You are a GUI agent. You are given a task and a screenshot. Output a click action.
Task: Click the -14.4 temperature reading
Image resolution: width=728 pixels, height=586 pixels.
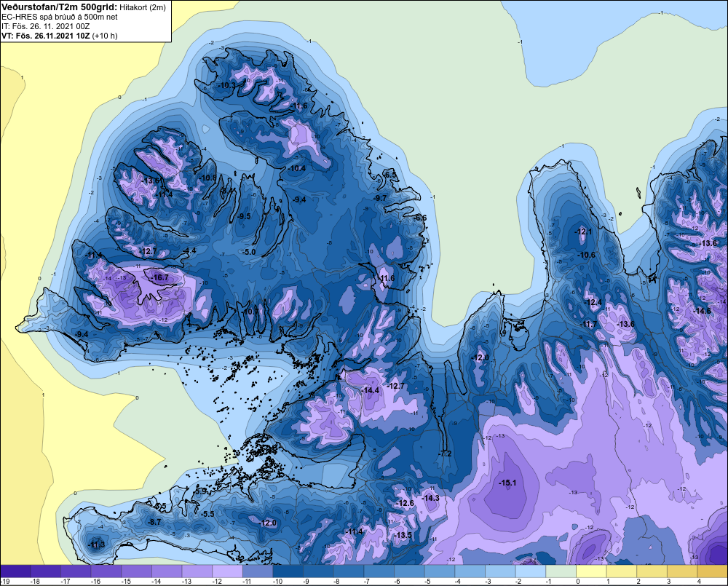(x=370, y=390)
